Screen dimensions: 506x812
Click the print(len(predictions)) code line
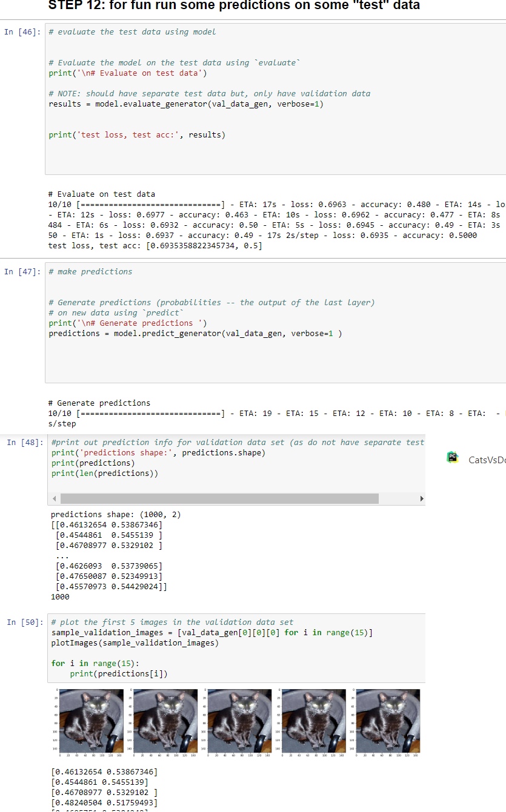tap(104, 473)
